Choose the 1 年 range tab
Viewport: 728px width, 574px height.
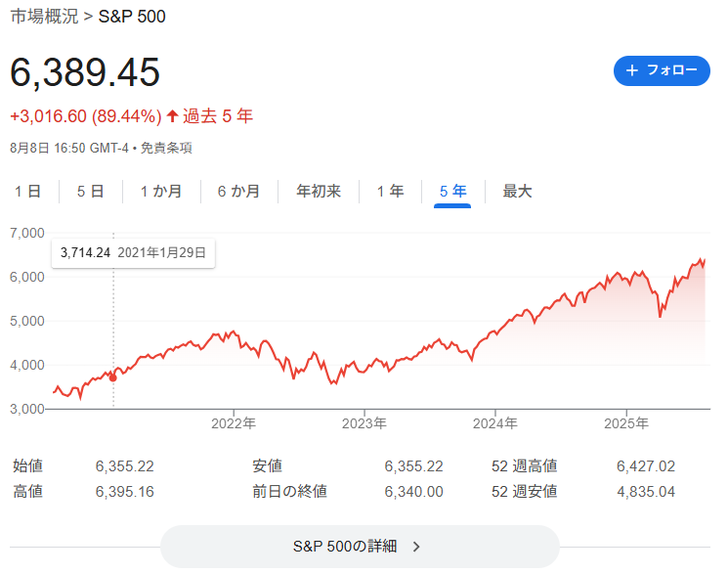[x=391, y=191]
